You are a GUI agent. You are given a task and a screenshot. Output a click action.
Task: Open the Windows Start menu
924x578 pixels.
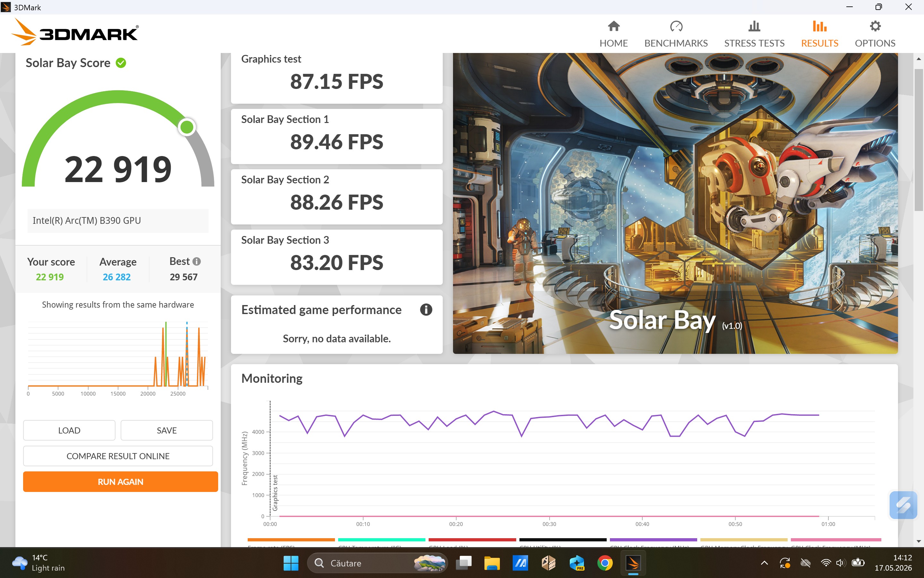[291, 563]
